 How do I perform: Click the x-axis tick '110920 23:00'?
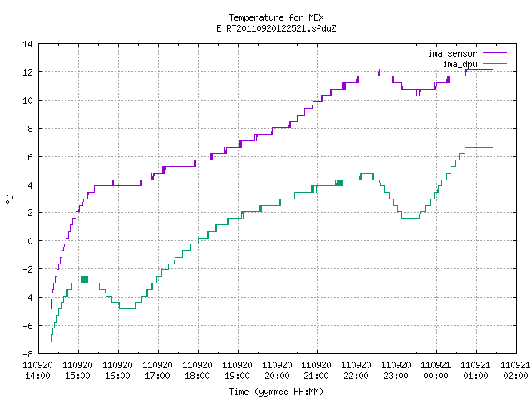(396, 371)
